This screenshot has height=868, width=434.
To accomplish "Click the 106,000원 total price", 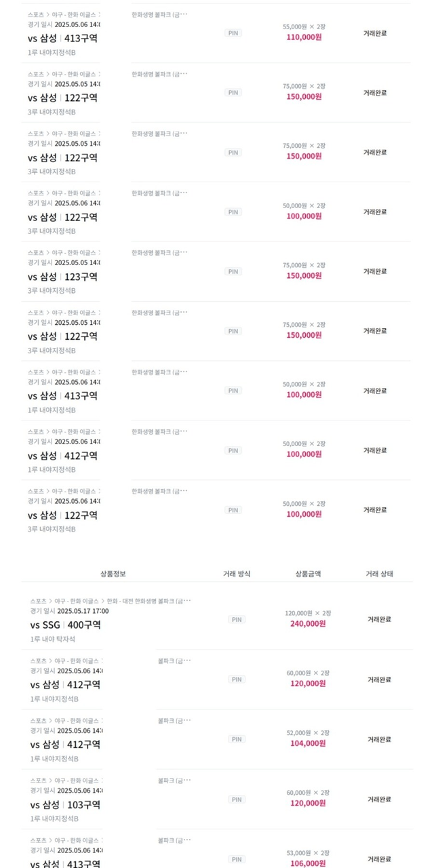I will click(308, 863).
